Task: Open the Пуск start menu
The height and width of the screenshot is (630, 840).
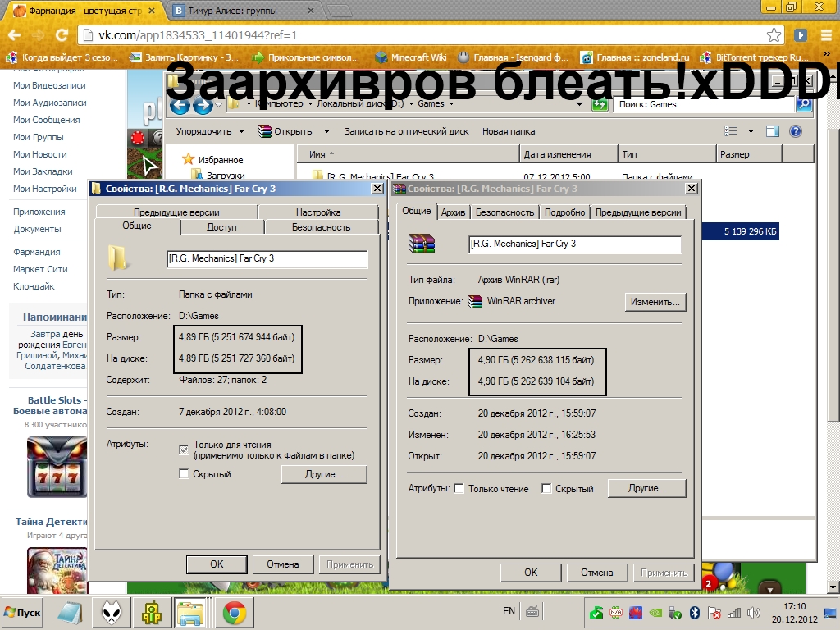Action: coord(22,612)
